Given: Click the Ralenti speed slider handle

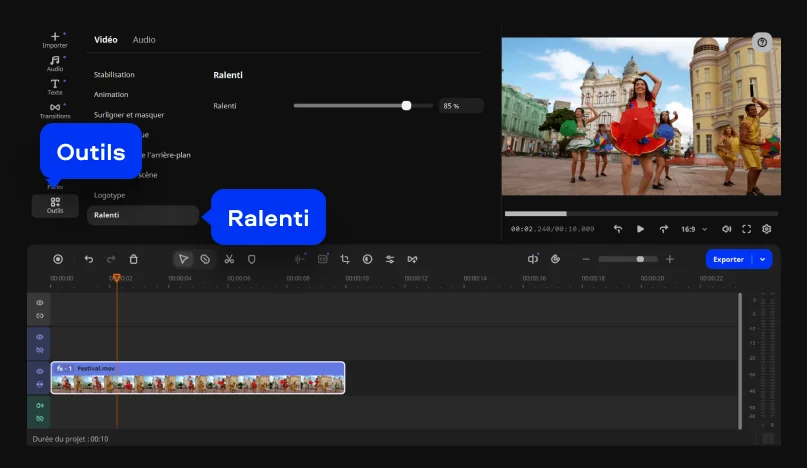Looking at the screenshot, I should tap(406, 105).
